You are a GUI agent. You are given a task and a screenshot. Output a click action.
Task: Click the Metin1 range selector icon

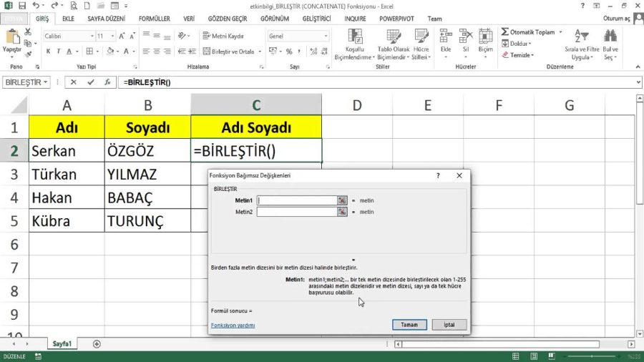(342, 200)
